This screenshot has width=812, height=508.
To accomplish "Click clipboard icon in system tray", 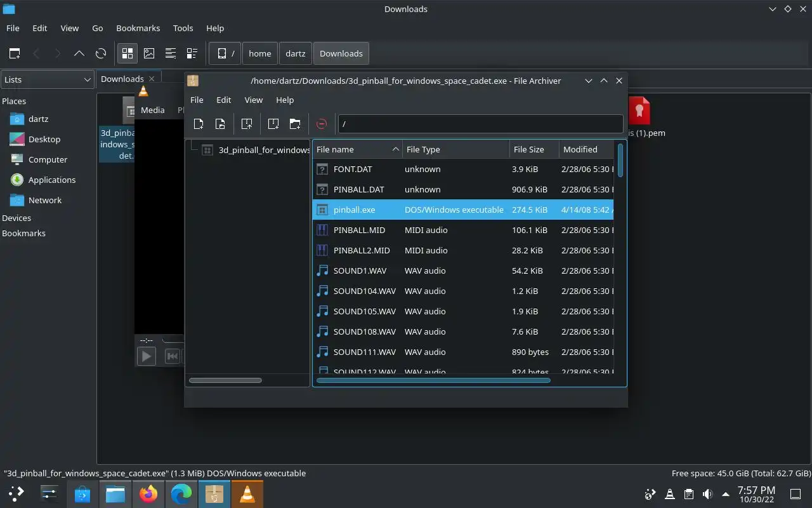I will coord(688,494).
